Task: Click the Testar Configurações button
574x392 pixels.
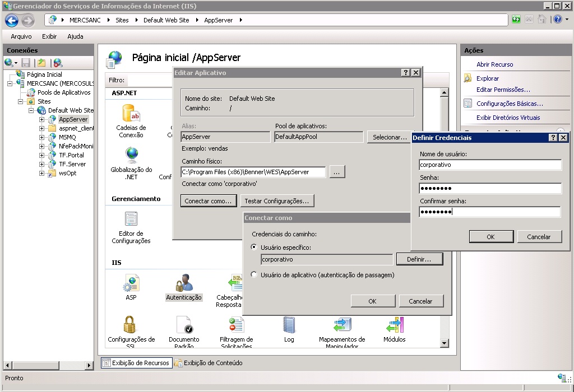Action: pyautogui.click(x=277, y=201)
